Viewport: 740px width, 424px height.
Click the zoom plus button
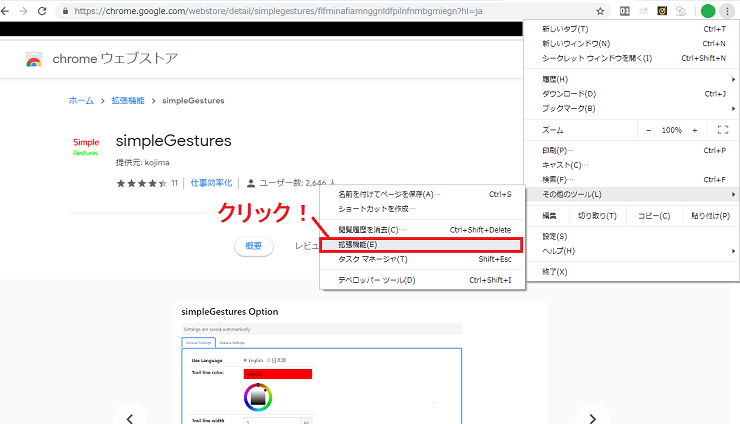(x=695, y=130)
